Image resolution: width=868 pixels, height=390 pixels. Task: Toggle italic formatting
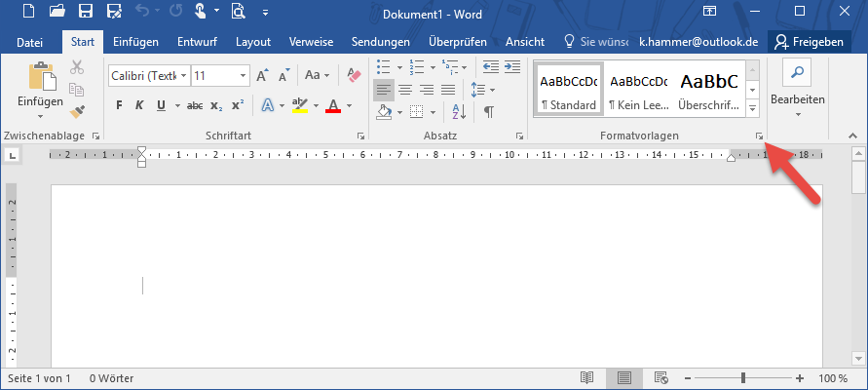[139, 105]
